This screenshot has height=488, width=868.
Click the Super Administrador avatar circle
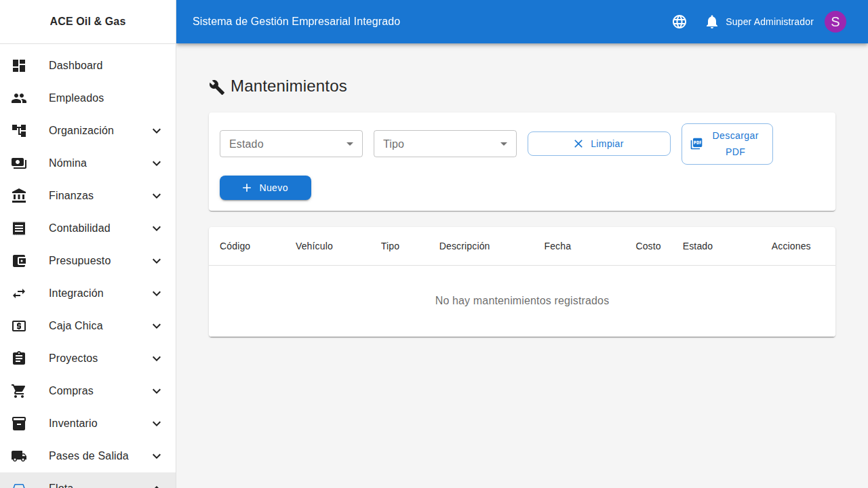click(835, 22)
